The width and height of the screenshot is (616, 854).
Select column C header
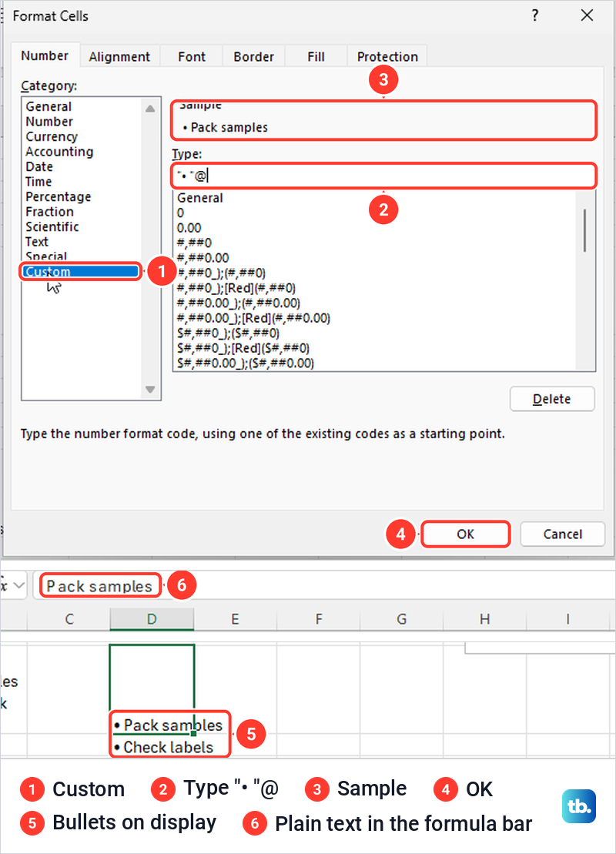69,619
